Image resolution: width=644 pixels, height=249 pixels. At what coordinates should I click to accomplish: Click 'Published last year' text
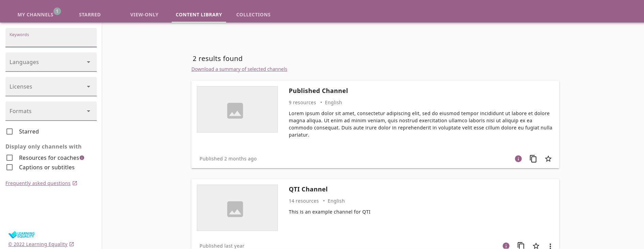coord(222,246)
